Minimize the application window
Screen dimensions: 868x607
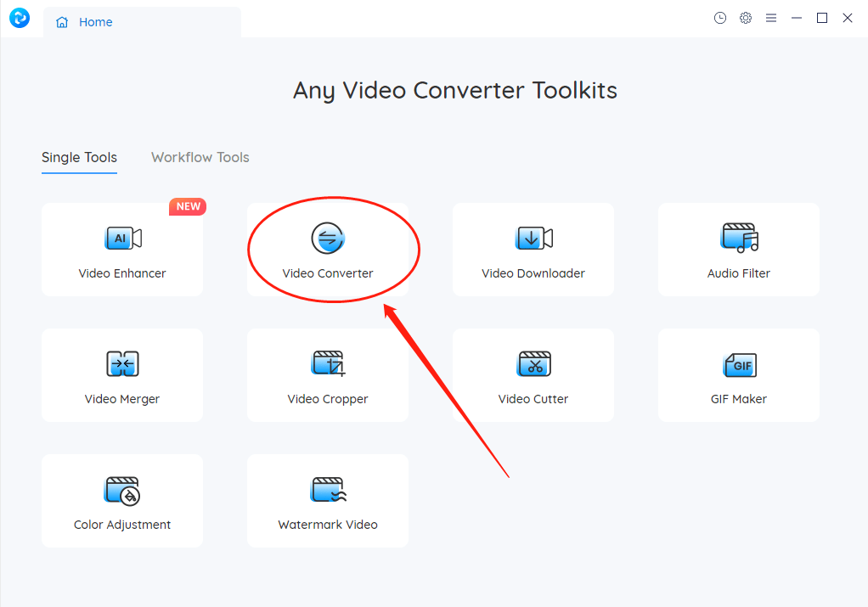(796, 18)
